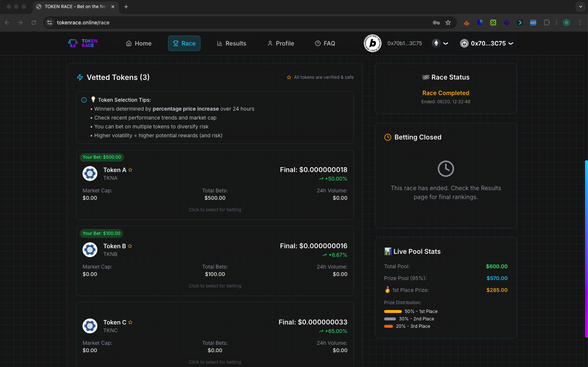Screen dimensions: 588x367
Task: Click the circular Bolt badge icon
Action: [373, 43]
